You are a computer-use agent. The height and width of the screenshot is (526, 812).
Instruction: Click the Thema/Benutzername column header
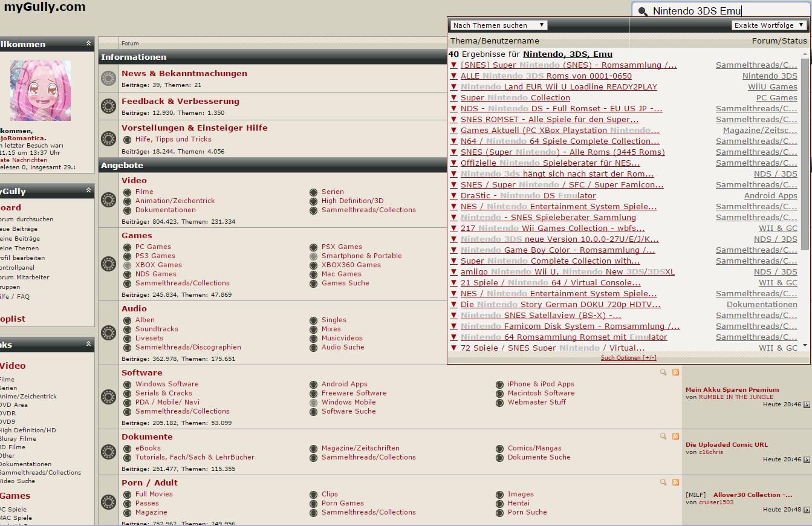495,41
